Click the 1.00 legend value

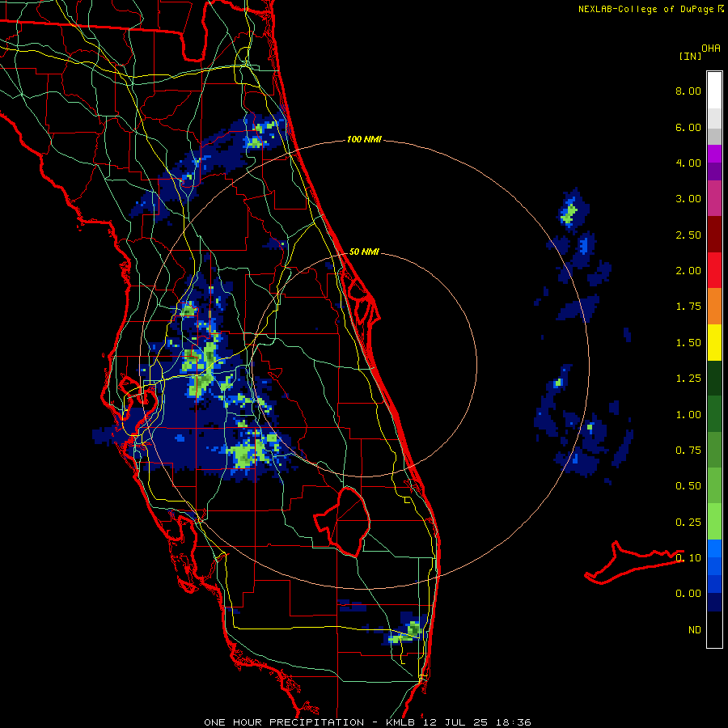tap(688, 415)
